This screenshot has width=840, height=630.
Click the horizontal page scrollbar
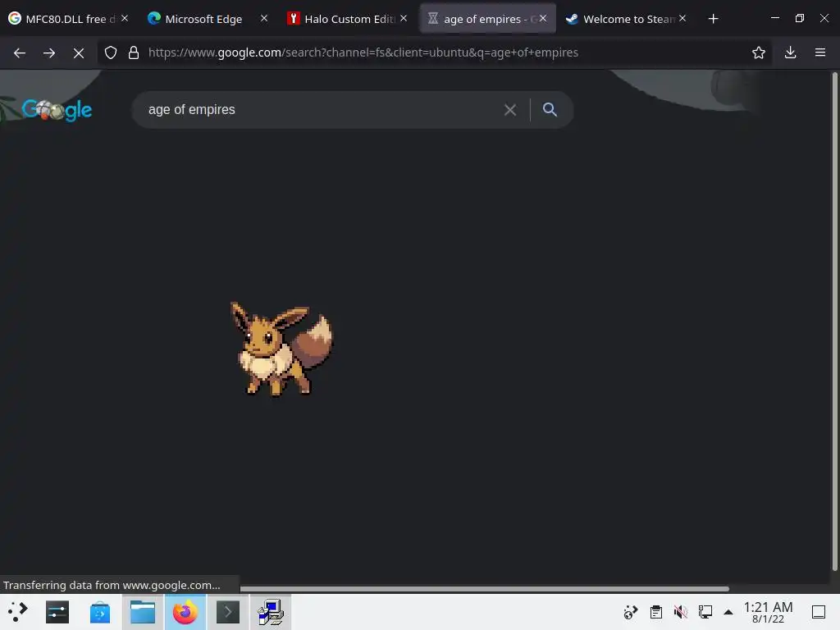pos(484,589)
